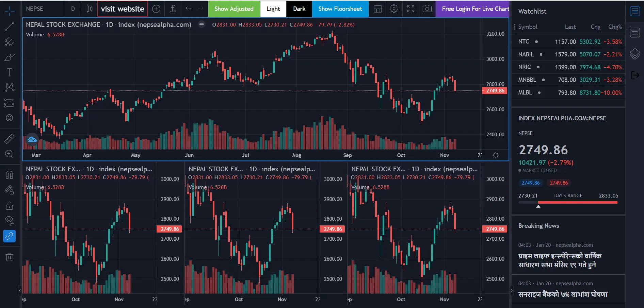Screen dimensions: 644x308
Task: Select the trend line drawing tool
Action: 9,27
